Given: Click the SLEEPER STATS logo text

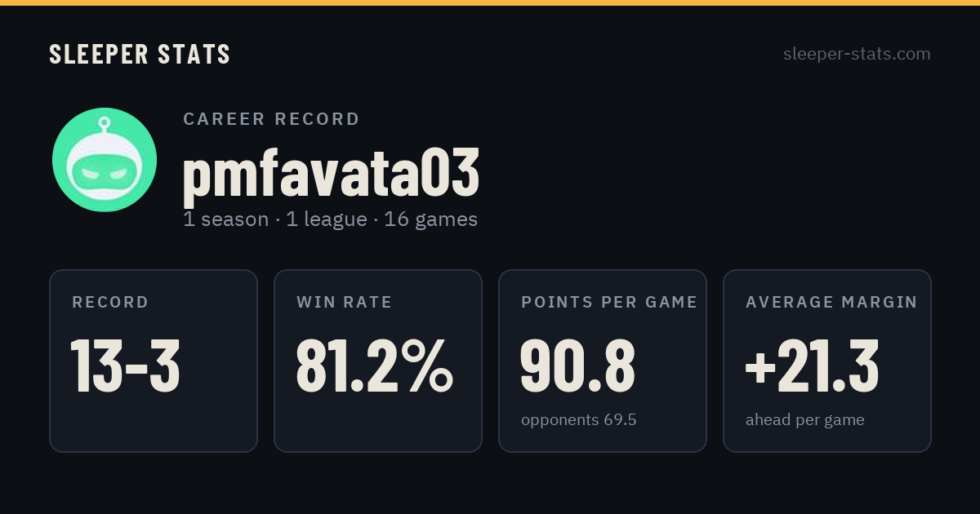Looking at the screenshot, I should tap(140, 54).
